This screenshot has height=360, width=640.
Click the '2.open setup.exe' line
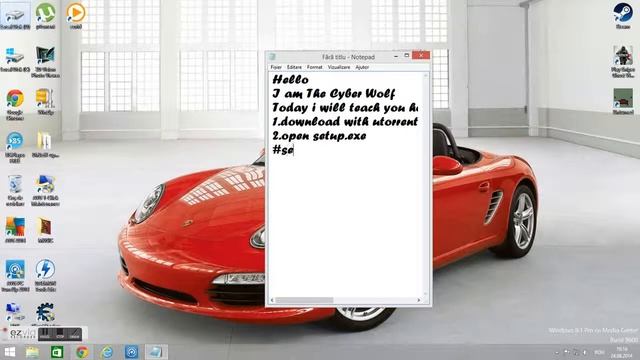pos(319,136)
